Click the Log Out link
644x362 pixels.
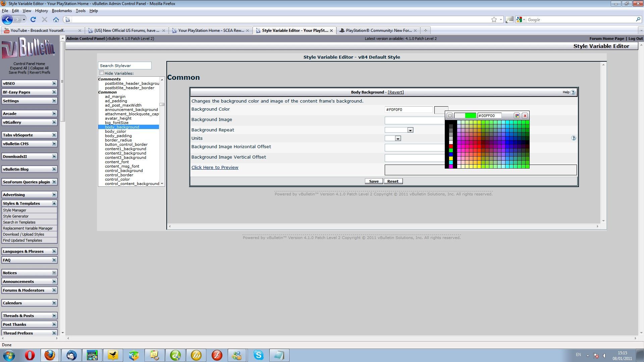[635, 39]
